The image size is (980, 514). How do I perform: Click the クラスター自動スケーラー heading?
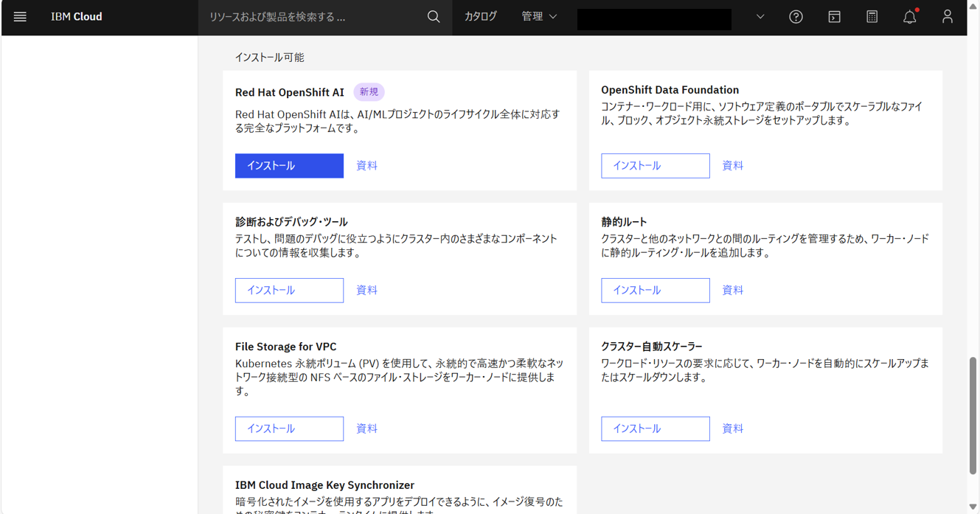coord(652,347)
